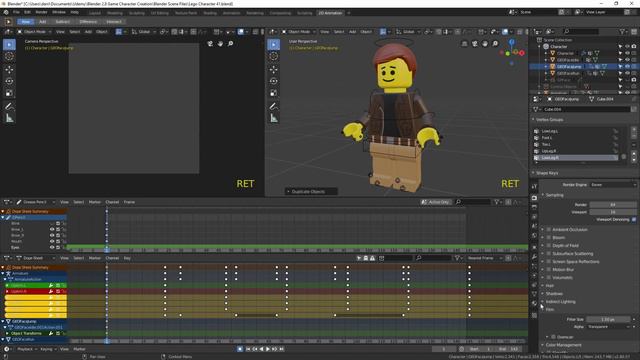Hide GEOFacelump object in outliner

(x=627, y=66)
